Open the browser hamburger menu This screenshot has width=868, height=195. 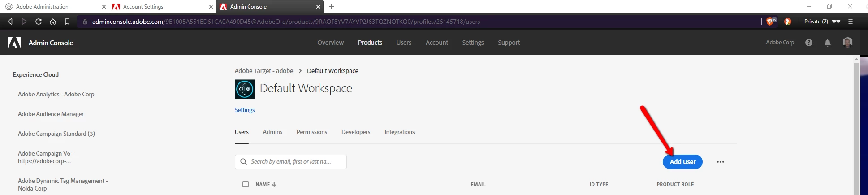coord(851,22)
